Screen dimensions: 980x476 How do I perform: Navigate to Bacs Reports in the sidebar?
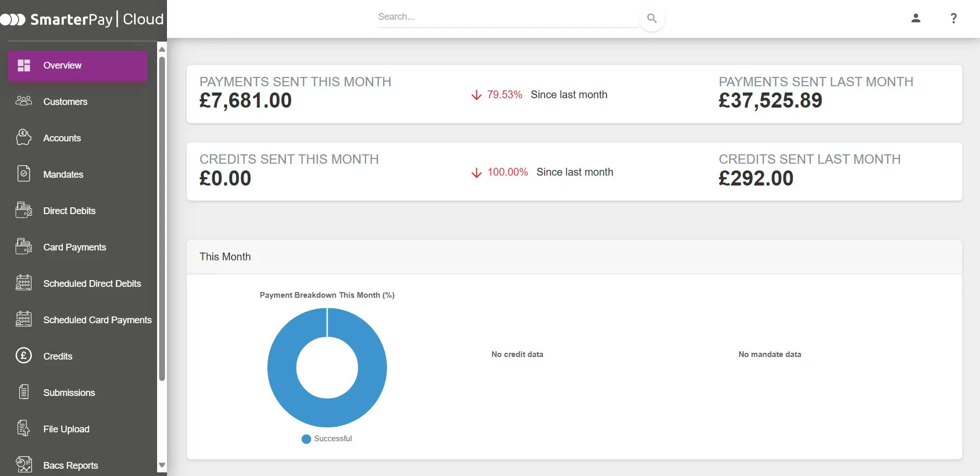[x=71, y=465]
